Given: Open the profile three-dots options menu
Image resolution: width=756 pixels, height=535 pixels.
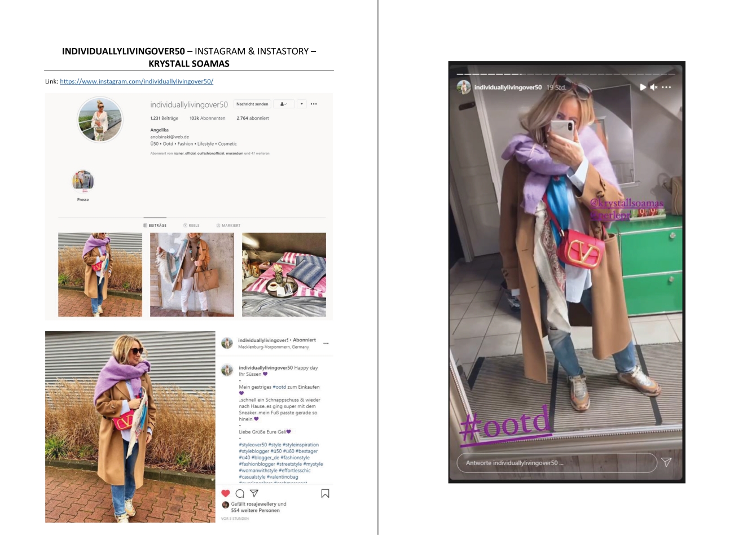Looking at the screenshot, I should [x=314, y=104].
